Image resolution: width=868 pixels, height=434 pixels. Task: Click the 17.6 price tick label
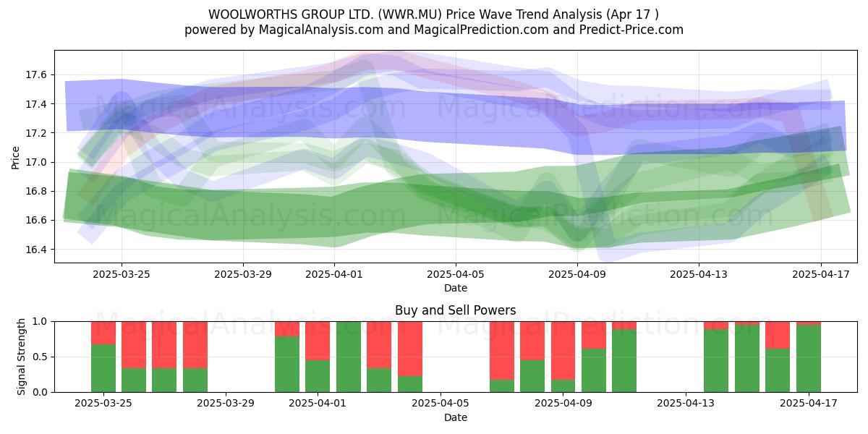click(36, 75)
